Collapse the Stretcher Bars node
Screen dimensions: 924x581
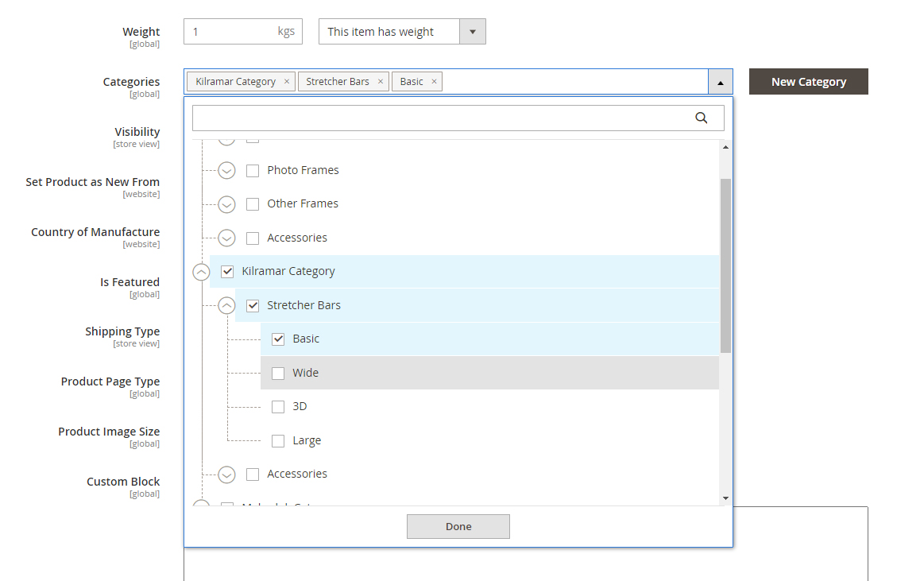tap(227, 306)
